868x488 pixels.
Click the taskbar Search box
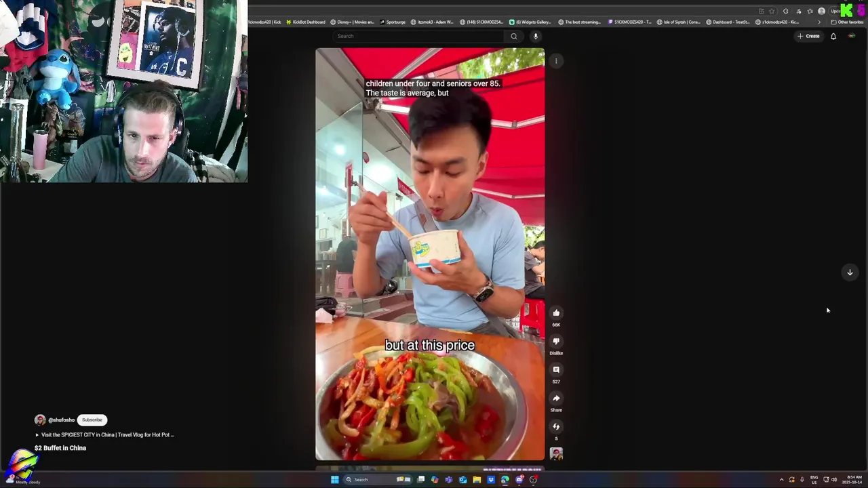pos(378,480)
